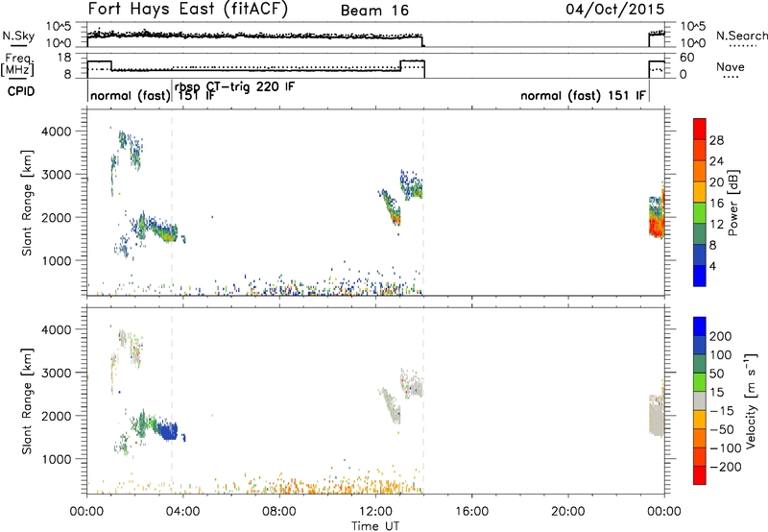Click the '4' label on the Power colorbar
This screenshot has height=532, width=768.
pyautogui.click(x=712, y=266)
